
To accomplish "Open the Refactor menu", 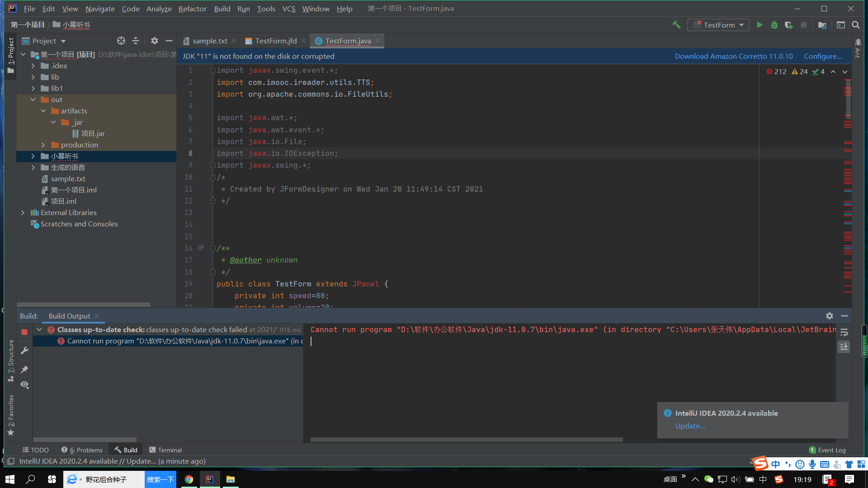I will click(x=192, y=9).
